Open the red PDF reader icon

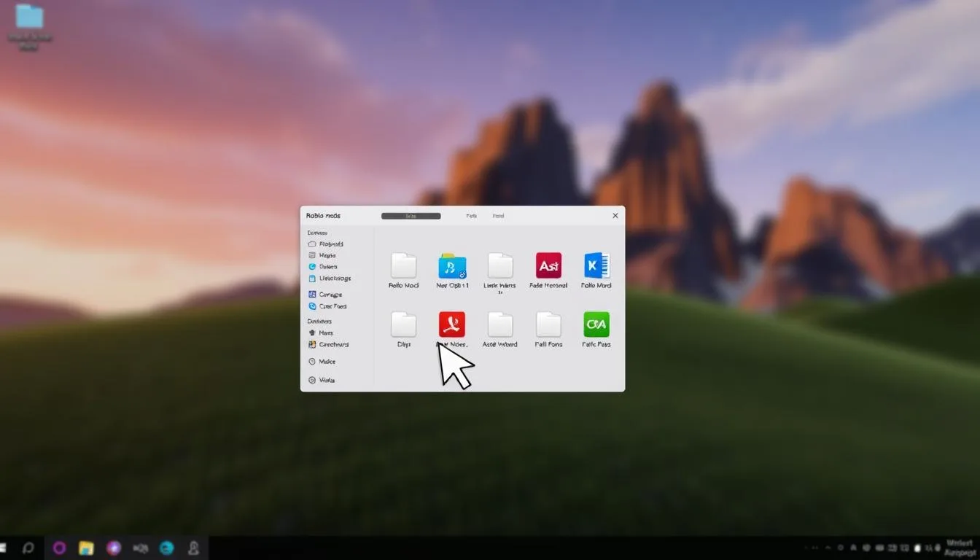point(452,324)
